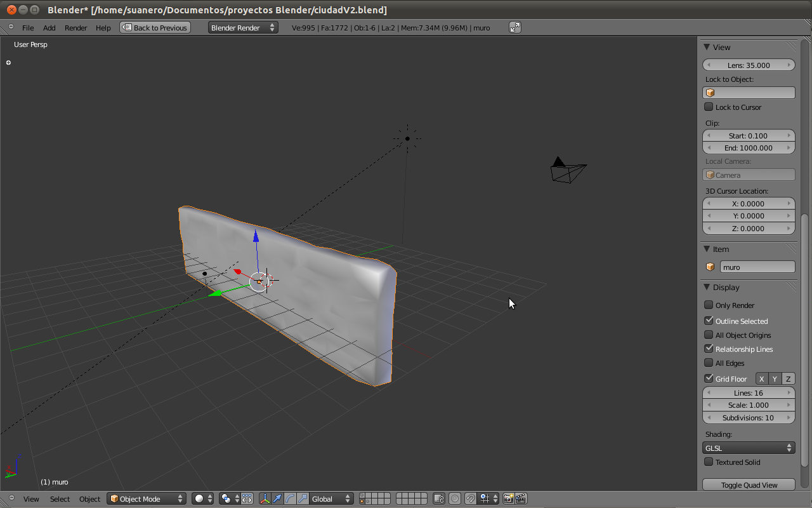The image size is (812, 508).
Task: Enable the snap magnet icon
Action: (x=470, y=499)
